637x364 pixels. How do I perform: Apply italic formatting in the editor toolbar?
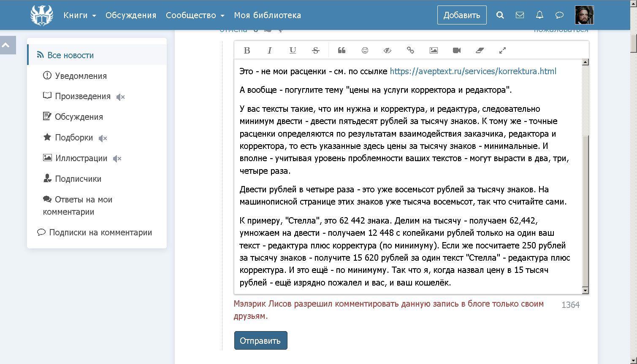pyautogui.click(x=269, y=51)
